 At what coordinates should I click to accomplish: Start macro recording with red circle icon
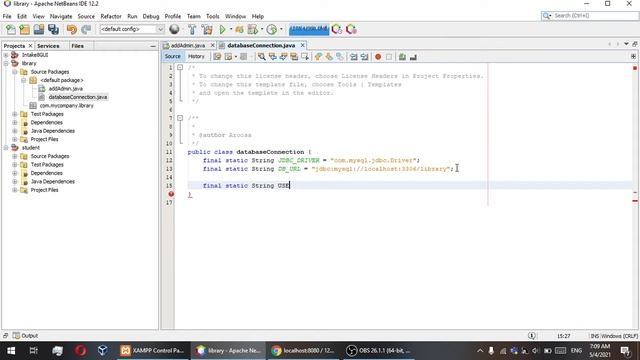378,57
